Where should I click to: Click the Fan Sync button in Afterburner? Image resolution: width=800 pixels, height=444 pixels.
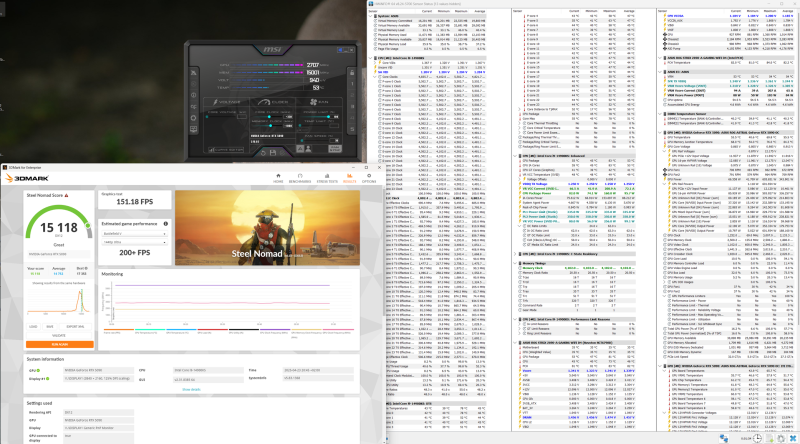point(335,149)
